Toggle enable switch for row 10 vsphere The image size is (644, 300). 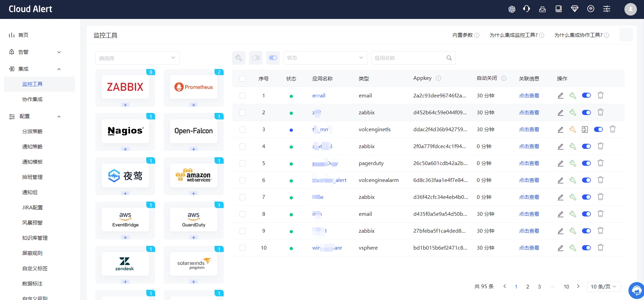[587, 248]
